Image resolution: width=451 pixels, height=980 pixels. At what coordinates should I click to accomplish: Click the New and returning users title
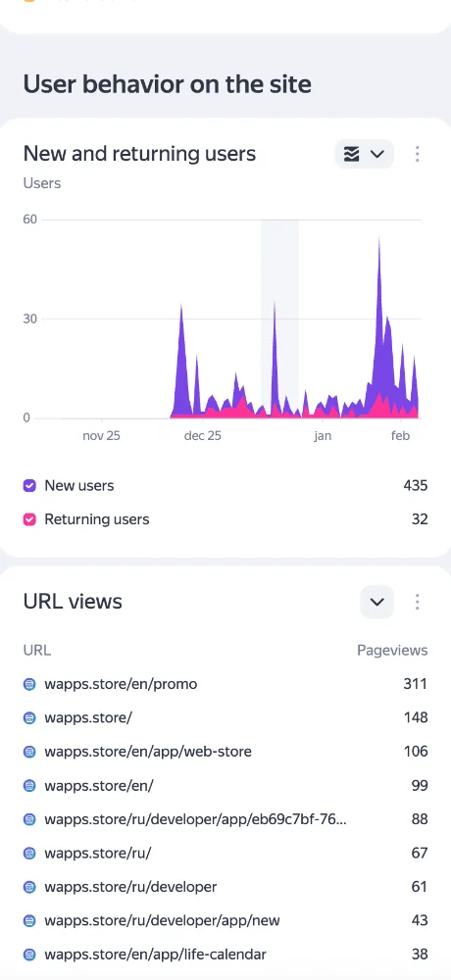pyautogui.click(x=139, y=154)
